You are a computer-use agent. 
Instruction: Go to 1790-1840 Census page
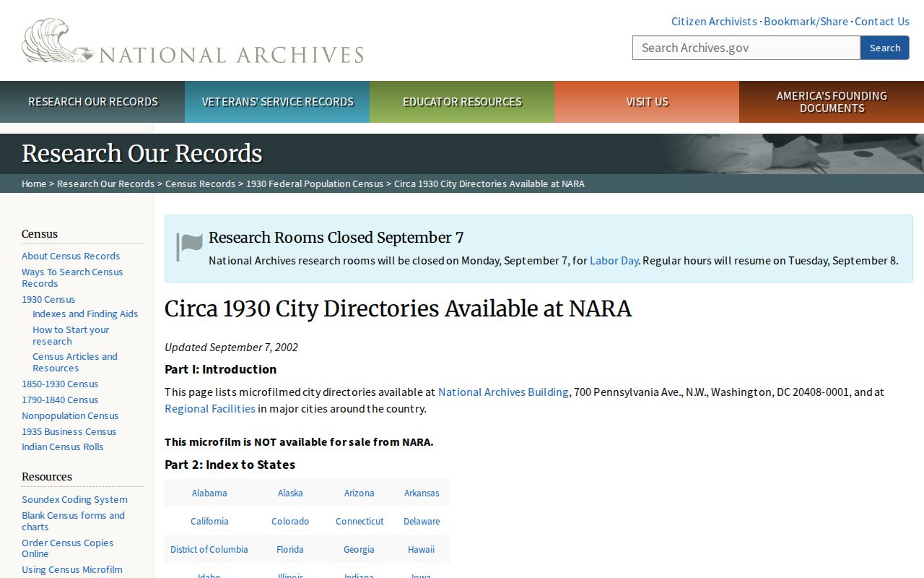[60, 400]
